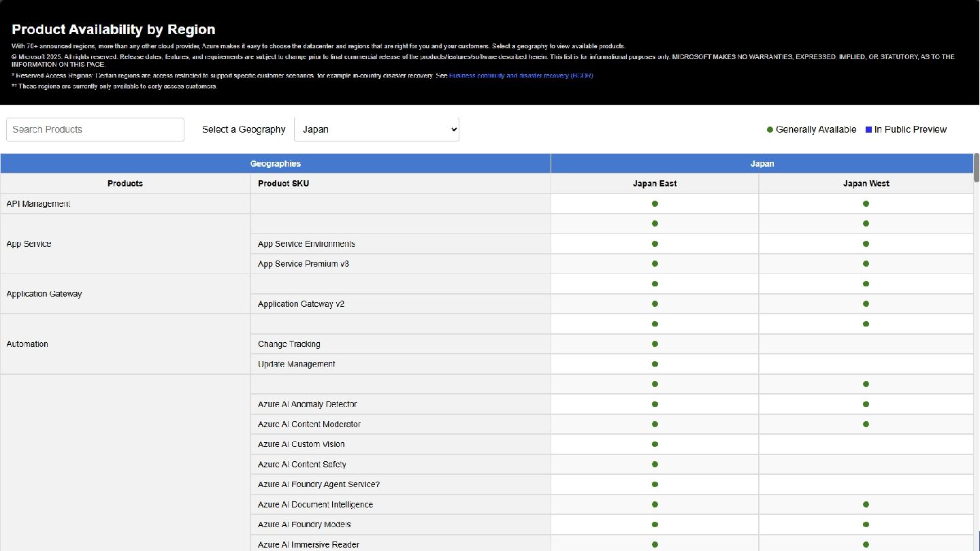Click Azure AI Content Moderator dot in Japan East

pos(655,424)
